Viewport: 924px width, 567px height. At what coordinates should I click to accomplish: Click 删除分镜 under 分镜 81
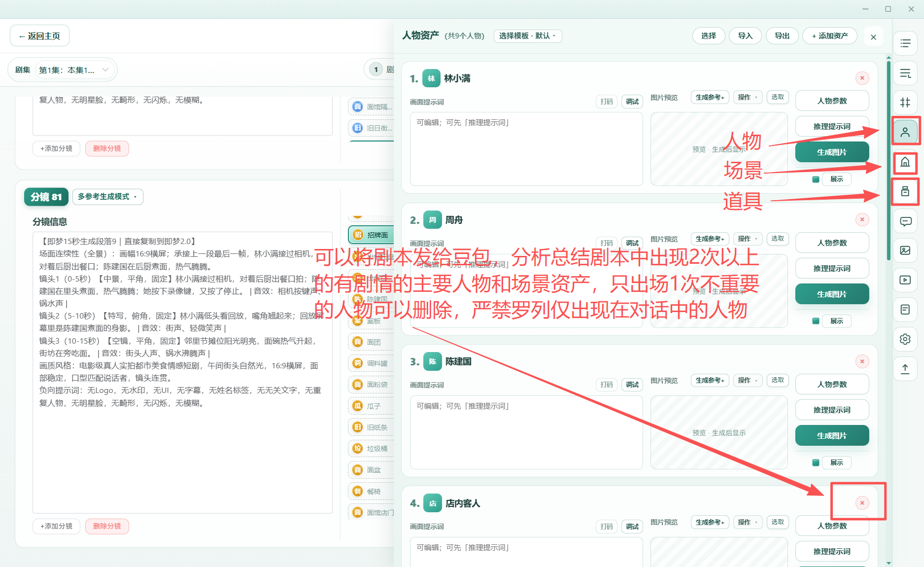pyautogui.click(x=107, y=526)
